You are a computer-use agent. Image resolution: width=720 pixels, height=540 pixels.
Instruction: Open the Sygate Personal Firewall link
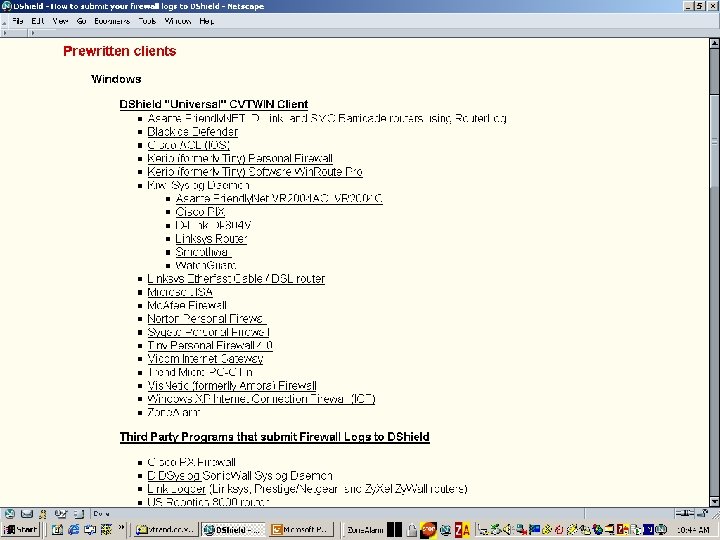208,332
